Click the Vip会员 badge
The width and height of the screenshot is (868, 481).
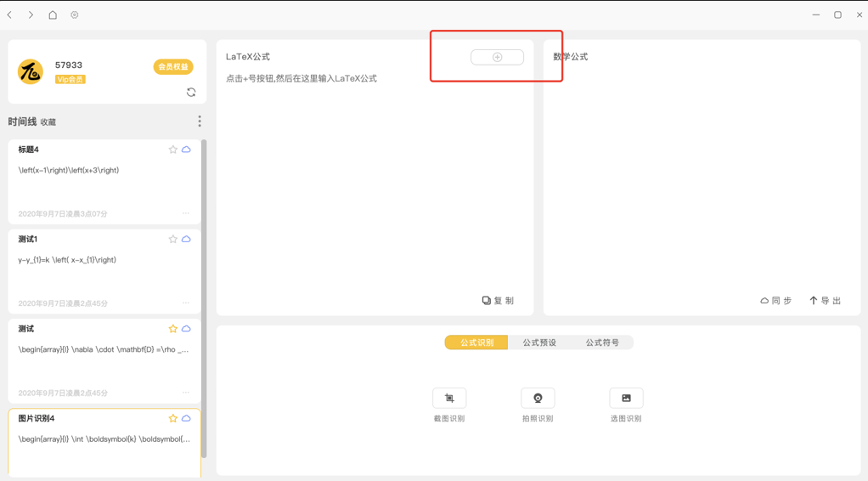[x=70, y=79]
